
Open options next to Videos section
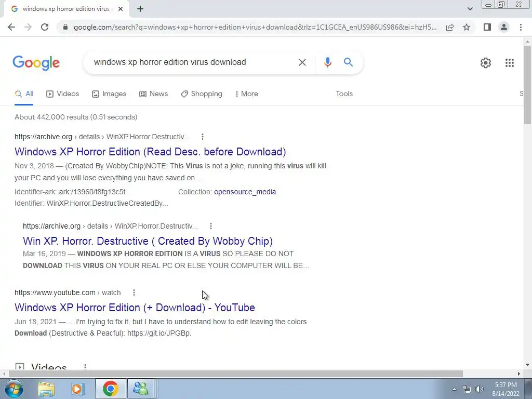85,367
